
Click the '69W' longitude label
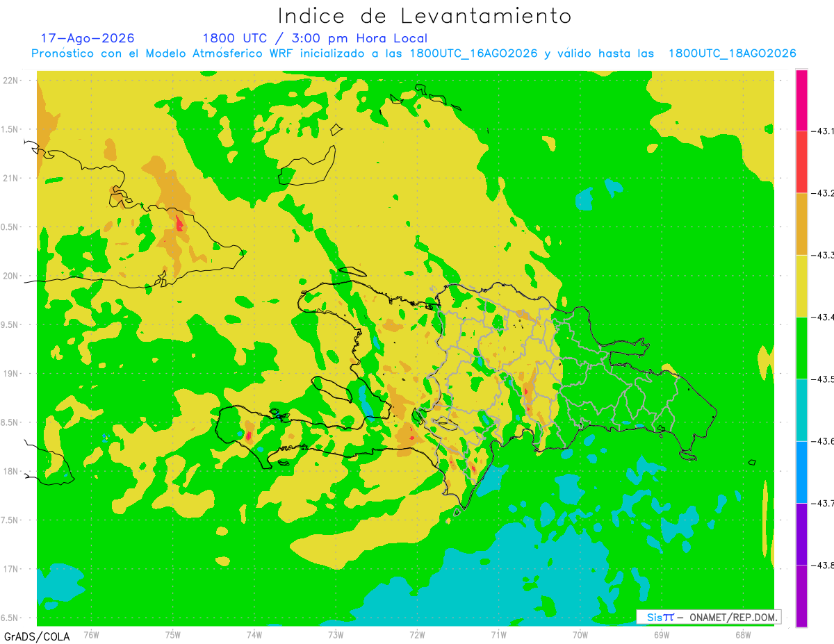(661, 634)
